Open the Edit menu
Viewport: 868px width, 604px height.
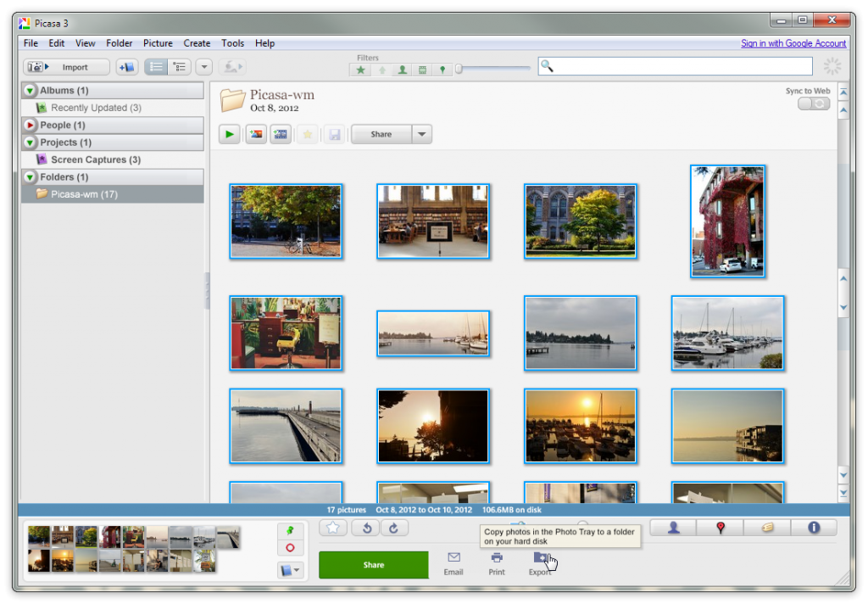point(57,43)
